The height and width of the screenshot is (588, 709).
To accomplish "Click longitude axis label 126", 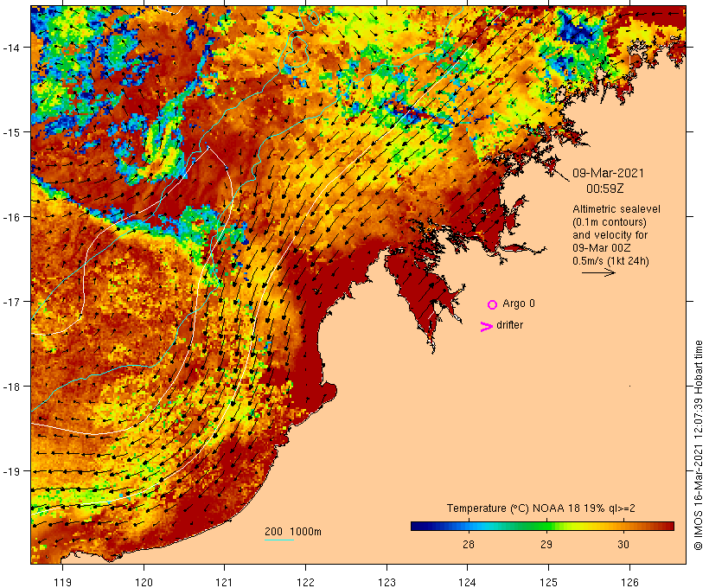I will tap(629, 582).
